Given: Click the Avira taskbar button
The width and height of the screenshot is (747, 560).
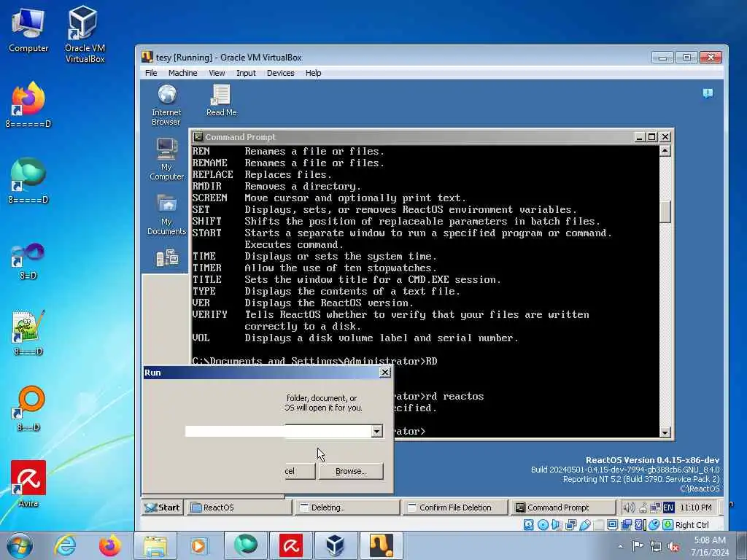Looking at the screenshot, I should click(x=290, y=545).
